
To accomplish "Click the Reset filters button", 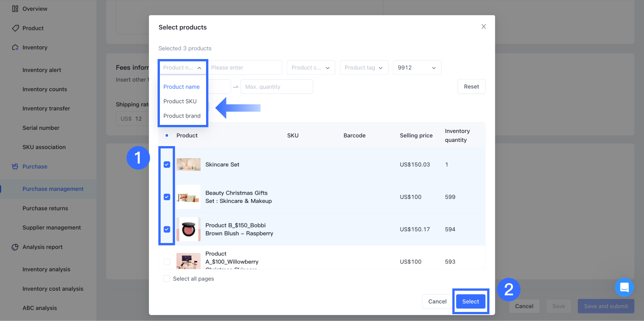I will [x=471, y=87].
